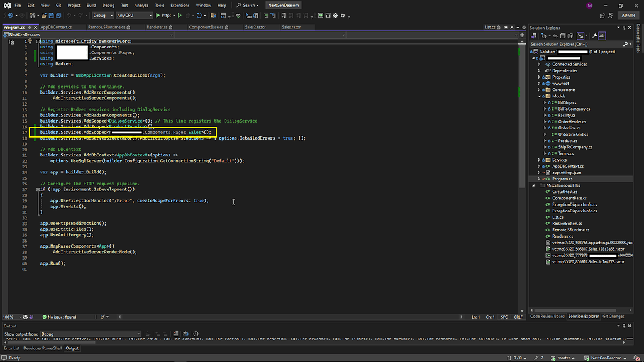
Task: Start debugging with the https green play button
Action: (157, 15)
